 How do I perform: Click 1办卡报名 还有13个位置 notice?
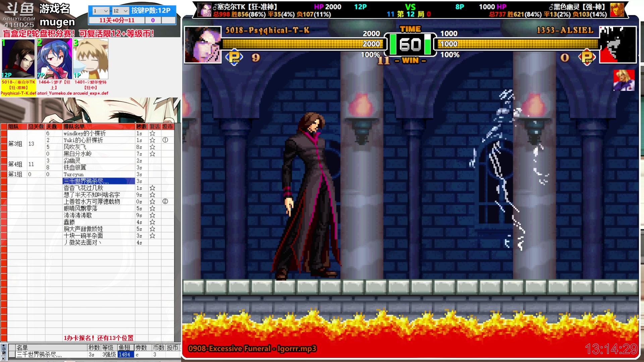(98, 338)
